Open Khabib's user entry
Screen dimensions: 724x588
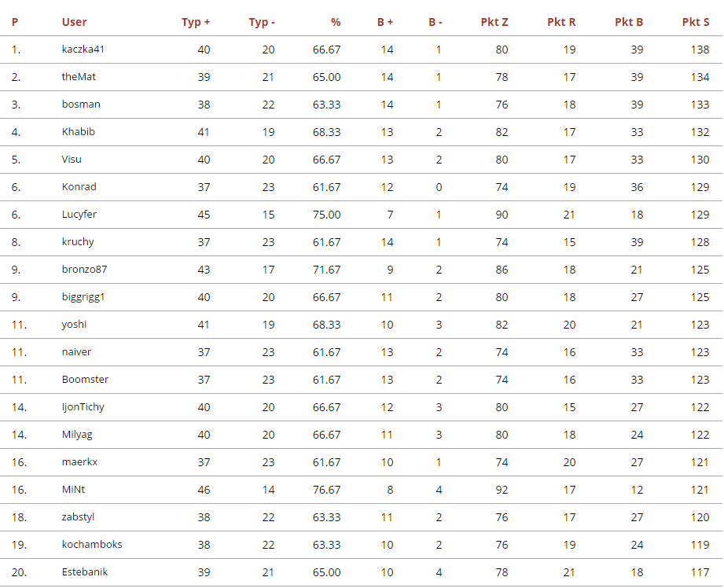click(79, 132)
